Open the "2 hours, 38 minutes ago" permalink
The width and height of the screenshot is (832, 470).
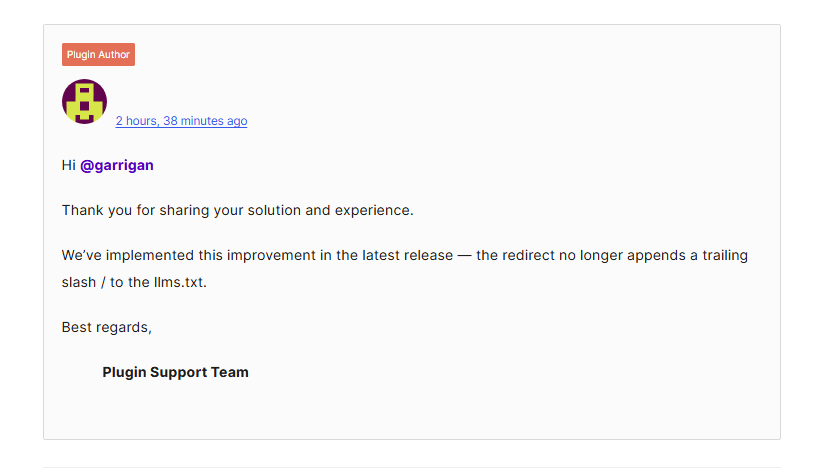pos(181,121)
